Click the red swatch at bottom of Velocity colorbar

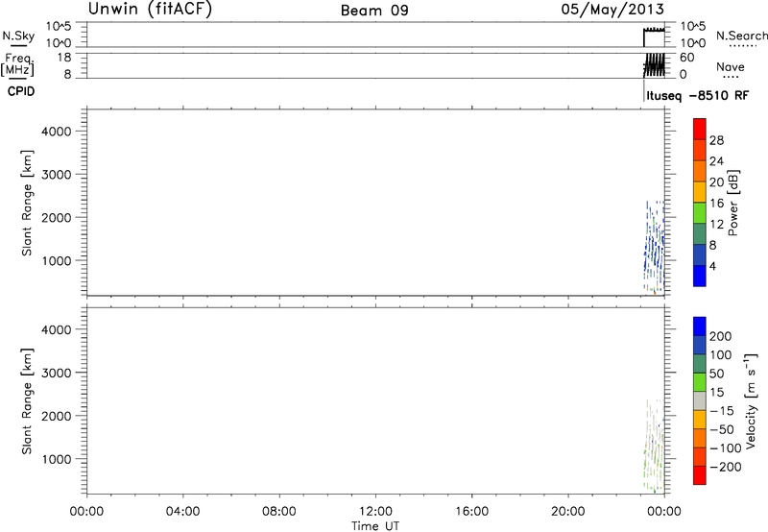700,475
